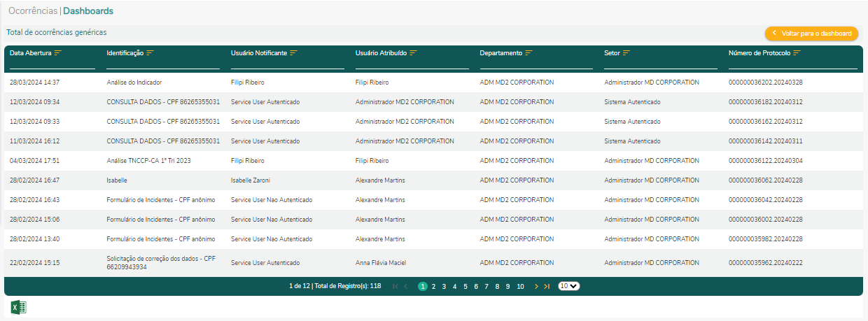Jump to last page arrow
This screenshot has height=321, width=868.
tap(547, 286)
